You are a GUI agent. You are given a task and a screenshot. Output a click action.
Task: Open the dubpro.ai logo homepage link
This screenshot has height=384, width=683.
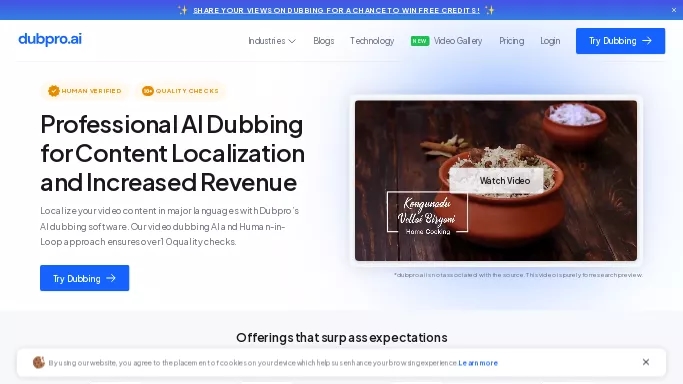pyautogui.click(x=50, y=39)
